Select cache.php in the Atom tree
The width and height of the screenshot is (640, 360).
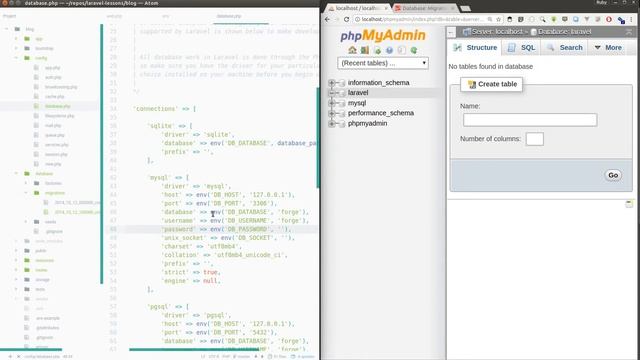click(54, 97)
